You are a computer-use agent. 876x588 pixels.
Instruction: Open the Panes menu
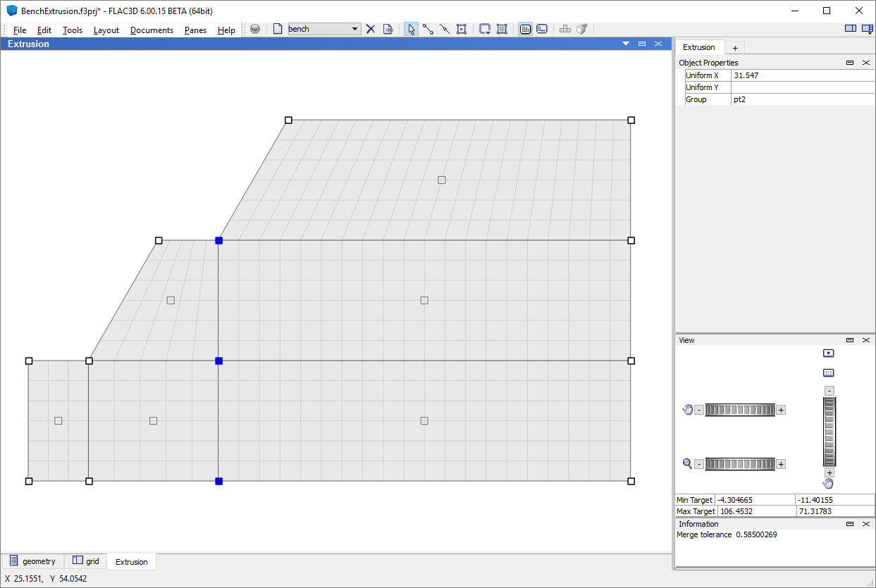195,30
